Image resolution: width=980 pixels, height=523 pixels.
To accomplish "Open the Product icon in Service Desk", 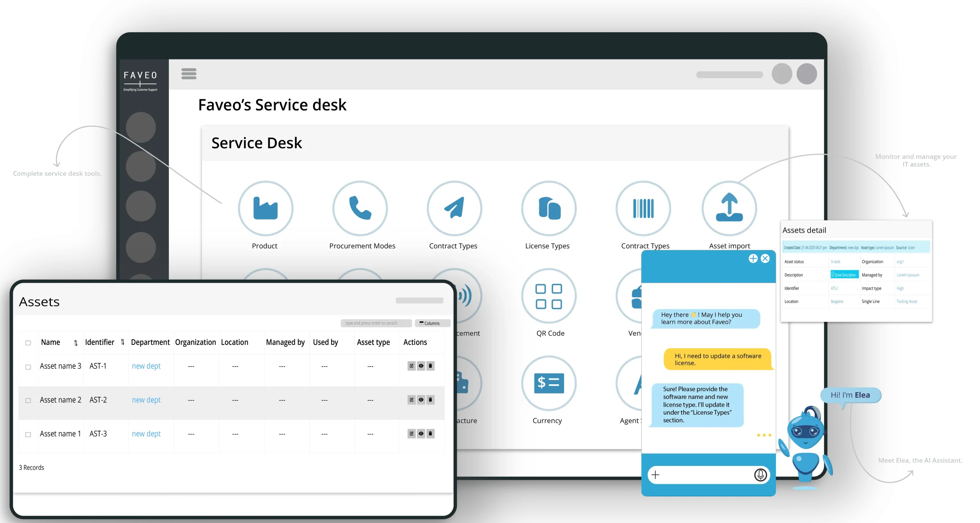I will click(265, 208).
